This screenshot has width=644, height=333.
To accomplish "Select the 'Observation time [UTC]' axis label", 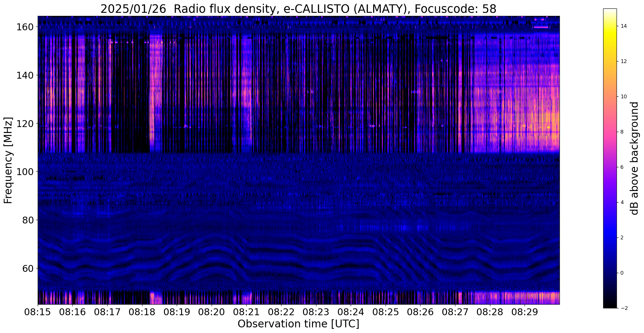I will [298, 324].
